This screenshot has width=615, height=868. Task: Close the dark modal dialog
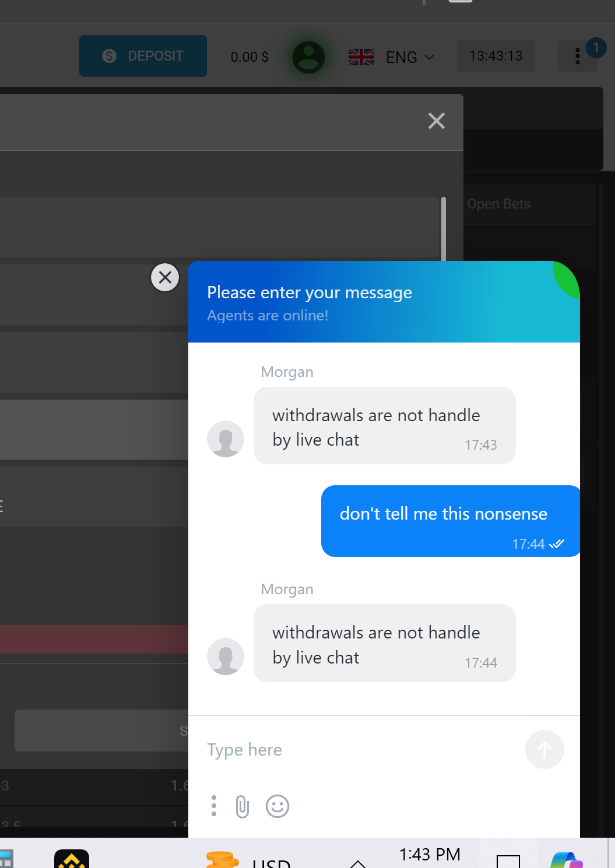click(x=437, y=121)
